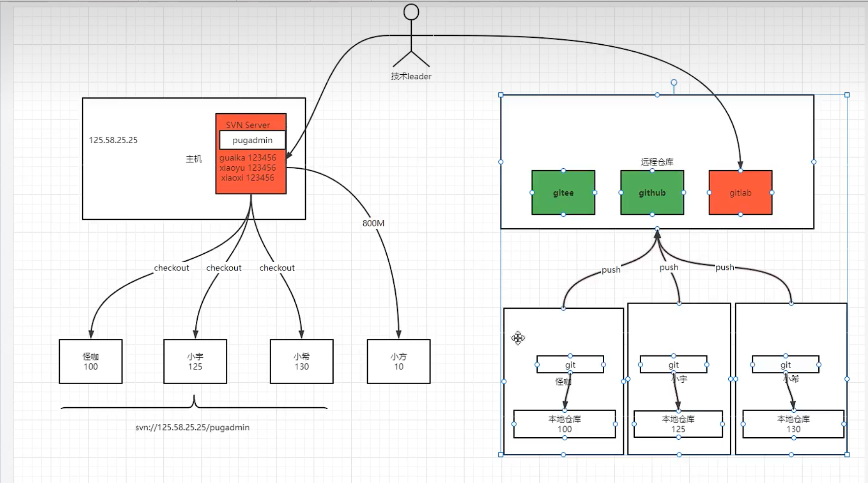Image resolution: width=868 pixels, height=483 pixels.
Task: Click the svn://125.58.25.25/pugadmin URL text
Action: (x=192, y=427)
